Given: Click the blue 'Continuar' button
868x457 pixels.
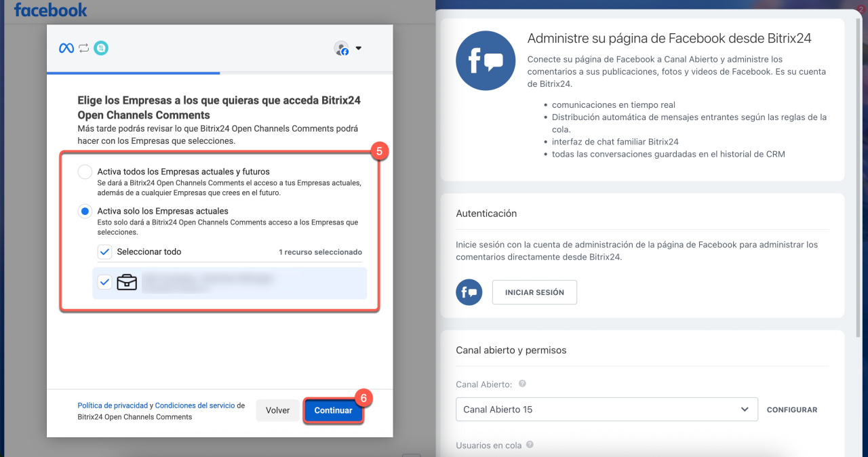Looking at the screenshot, I should pos(333,410).
